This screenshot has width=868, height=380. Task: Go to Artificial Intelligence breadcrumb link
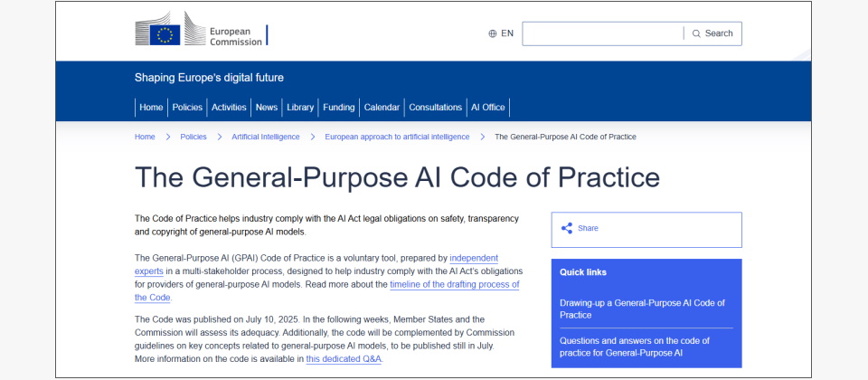(x=266, y=137)
